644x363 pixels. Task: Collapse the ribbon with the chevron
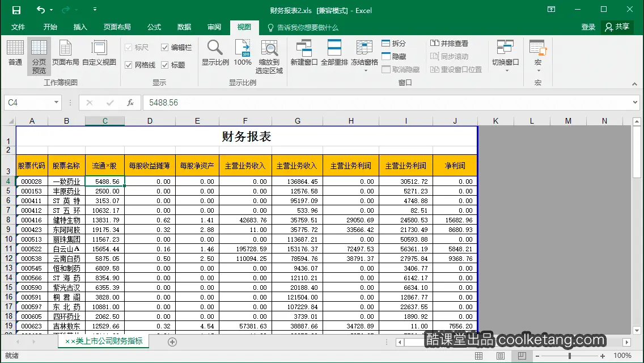pos(634,84)
